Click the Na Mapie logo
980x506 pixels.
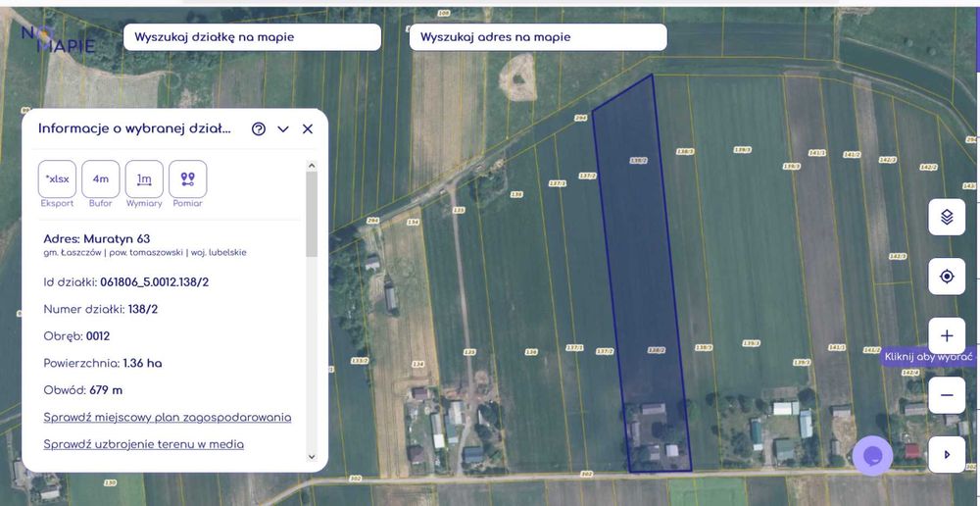[x=58, y=39]
